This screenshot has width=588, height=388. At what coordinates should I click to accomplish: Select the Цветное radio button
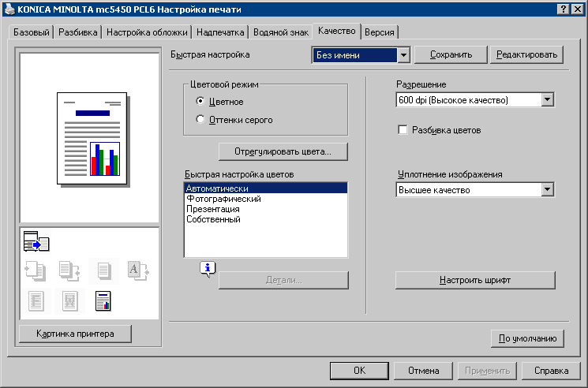(x=200, y=101)
